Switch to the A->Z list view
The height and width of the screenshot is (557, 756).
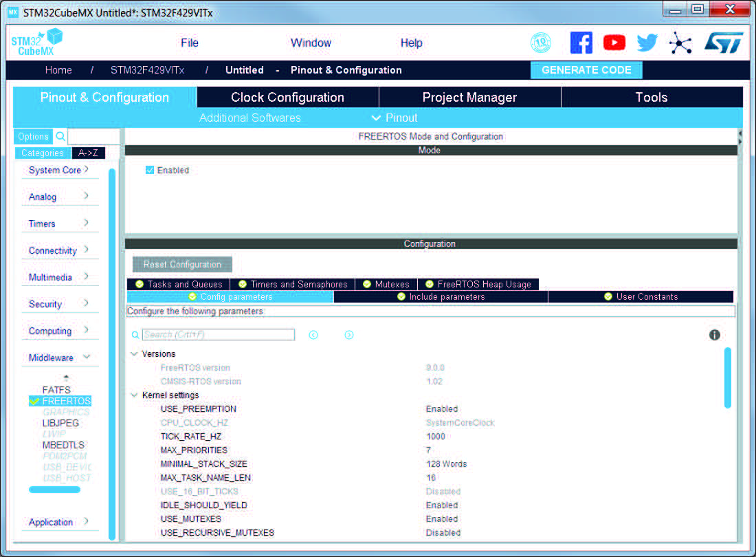click(88, 153)
